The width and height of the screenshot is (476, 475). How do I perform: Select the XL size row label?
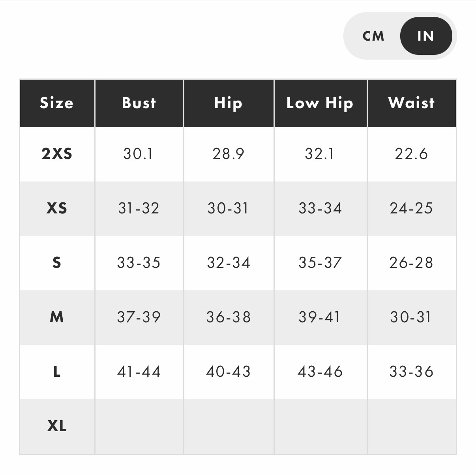(57, 426)
